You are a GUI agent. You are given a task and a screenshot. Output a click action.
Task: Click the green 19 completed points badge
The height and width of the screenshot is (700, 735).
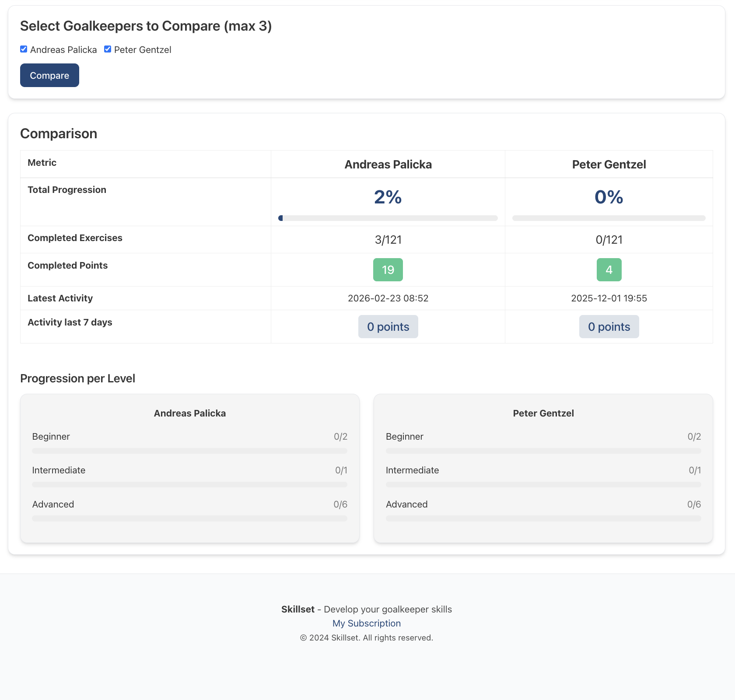(x=388, y=270)
